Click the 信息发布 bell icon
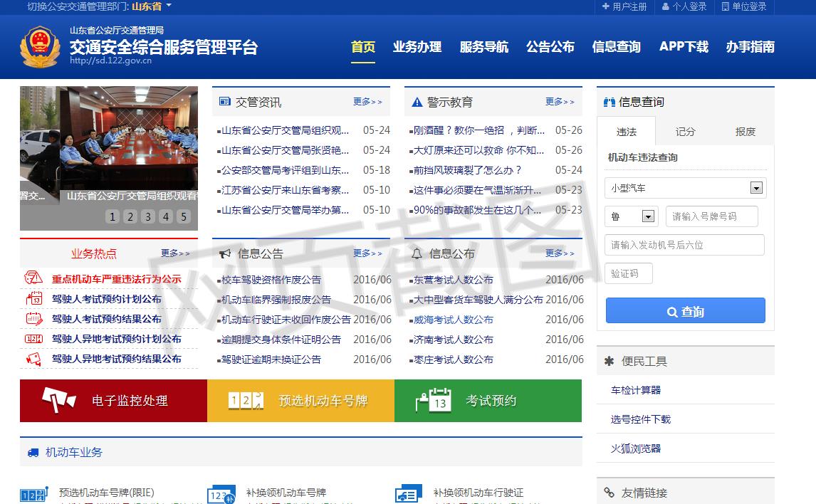The width and height of the screenshot is (816, 504). [417, 253]
